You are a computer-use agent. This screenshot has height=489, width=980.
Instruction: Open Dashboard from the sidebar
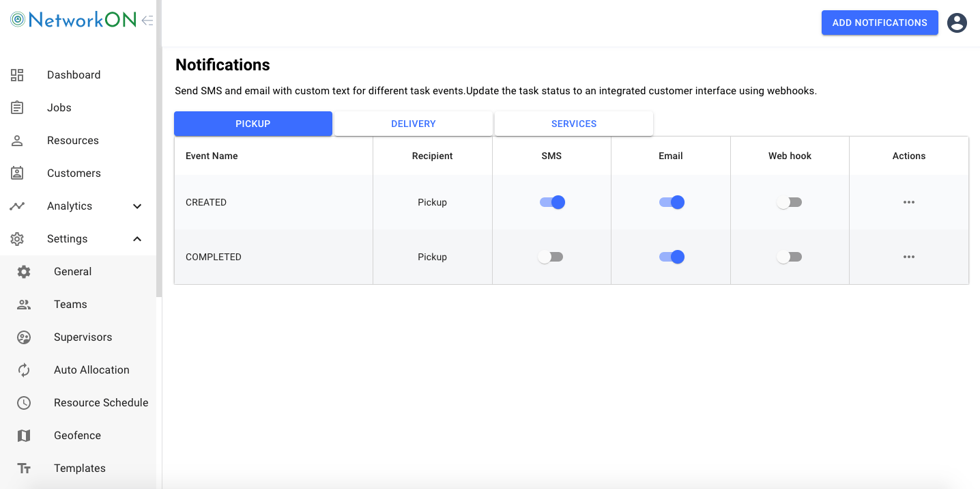click(x=74, y=75)
